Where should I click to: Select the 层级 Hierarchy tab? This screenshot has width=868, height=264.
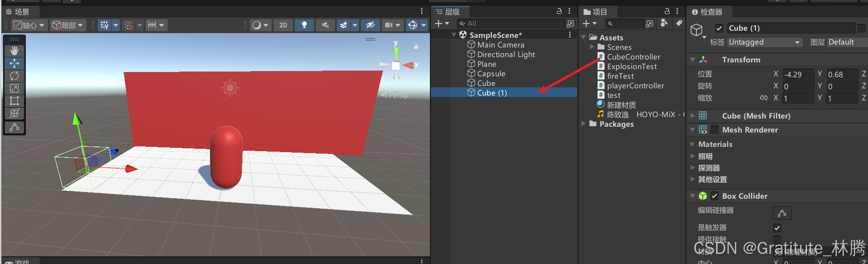tap(448, 12)
